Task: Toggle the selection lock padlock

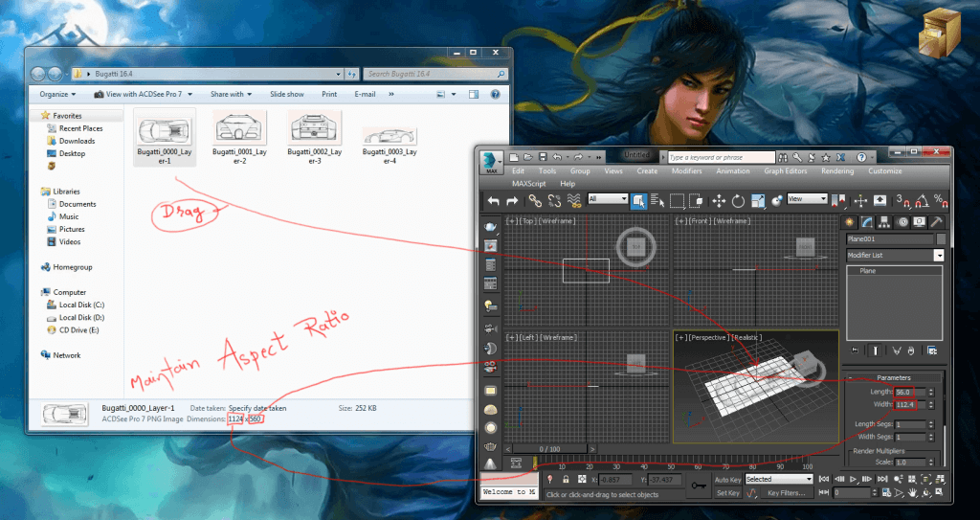Action: [x=566, y=479]
